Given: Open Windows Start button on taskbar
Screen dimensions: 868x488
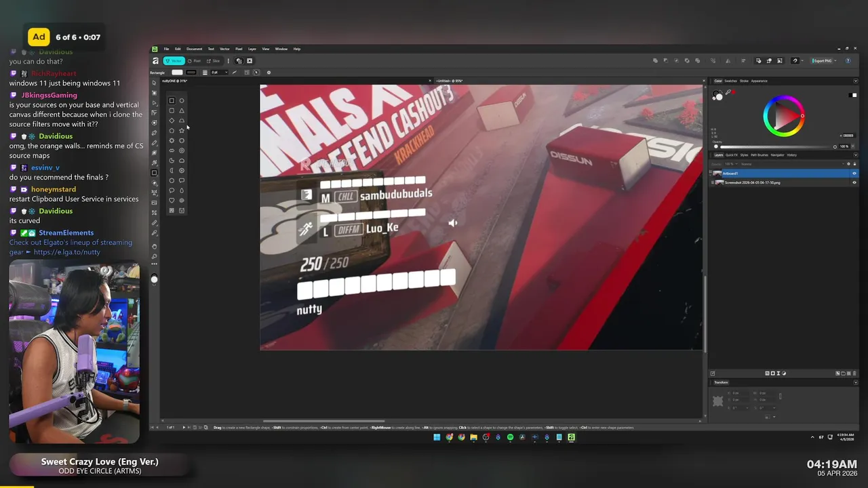Looking at the screenshot, I should click(437, 437).
